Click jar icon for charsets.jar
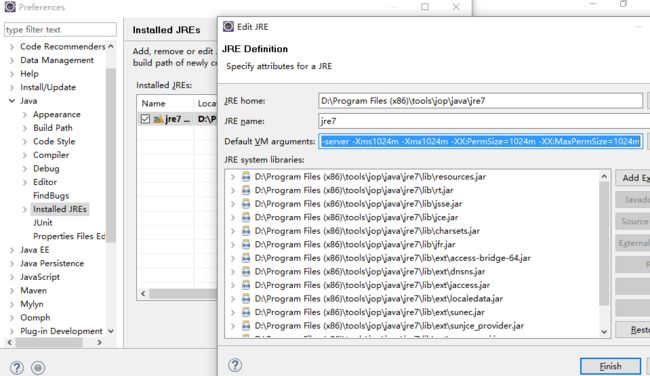Viewport: 650px width, 376px height. coord(246,231)
